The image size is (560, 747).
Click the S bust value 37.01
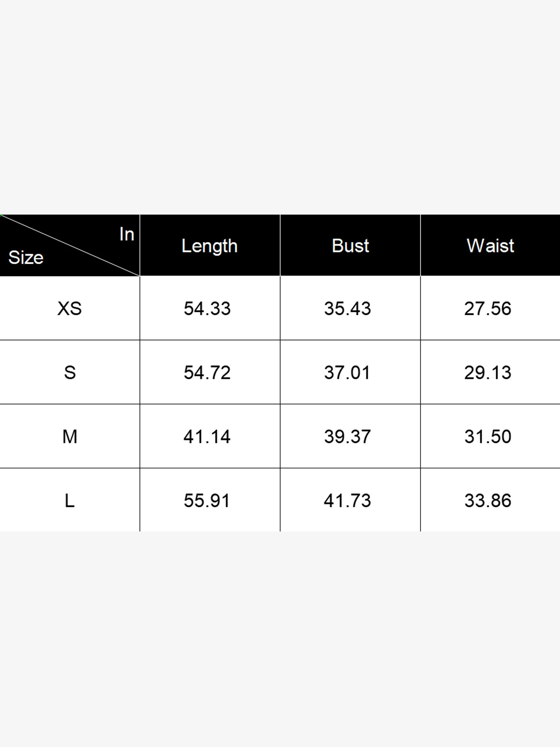[347, 372]
